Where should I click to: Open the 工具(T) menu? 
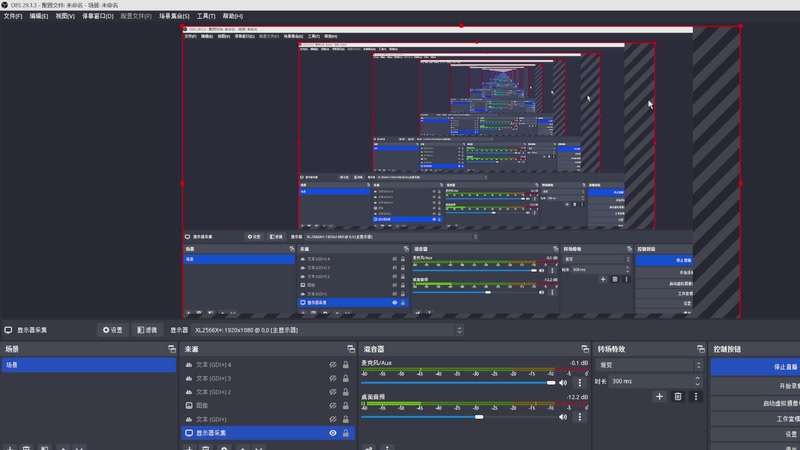click(206, 16)
